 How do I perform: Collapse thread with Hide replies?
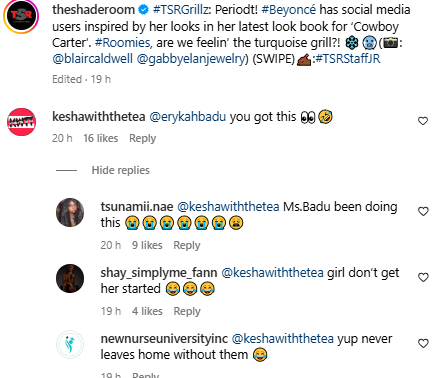point(120,170)
